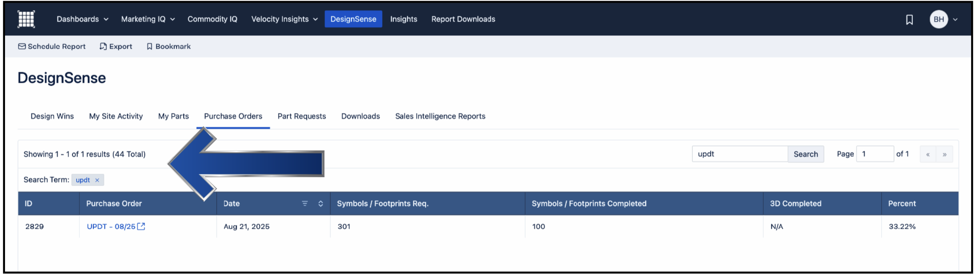Go to Commodity IQ
The height and width of the screenshot is (278, 980).
(x=212, y=19)
